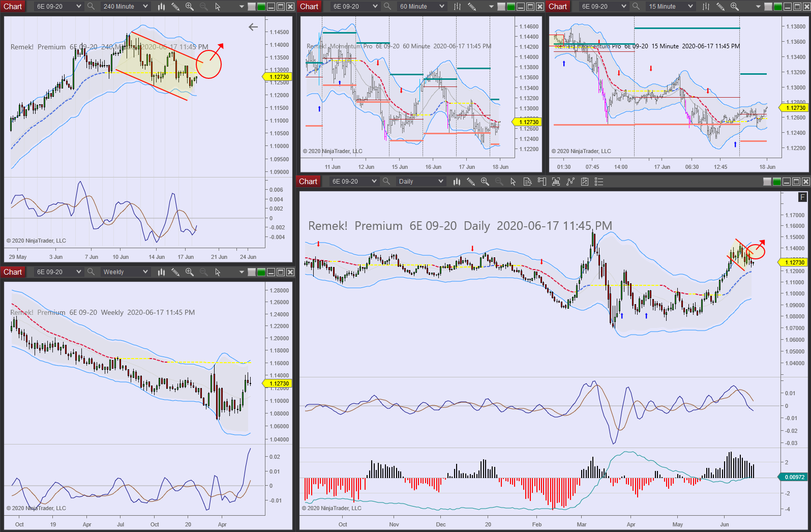Screen dimensions: 811x532
Task: Zoom in on the Weekly chart
Action: click(190, 272)
